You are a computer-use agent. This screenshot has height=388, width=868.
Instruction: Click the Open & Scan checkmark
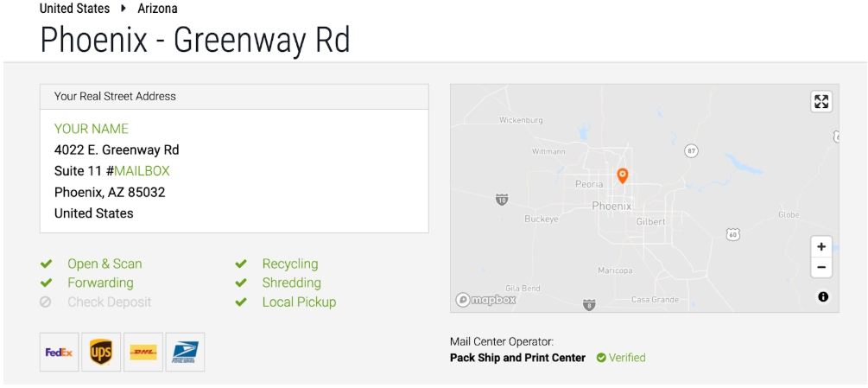click(47, 264)
